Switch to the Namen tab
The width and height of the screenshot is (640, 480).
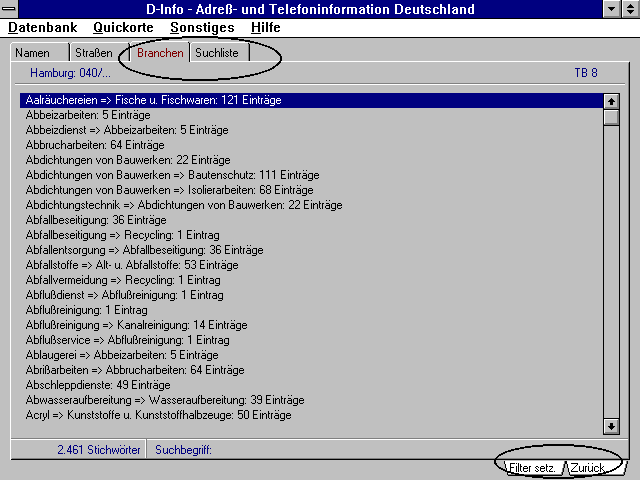click(x=33, y=52)
